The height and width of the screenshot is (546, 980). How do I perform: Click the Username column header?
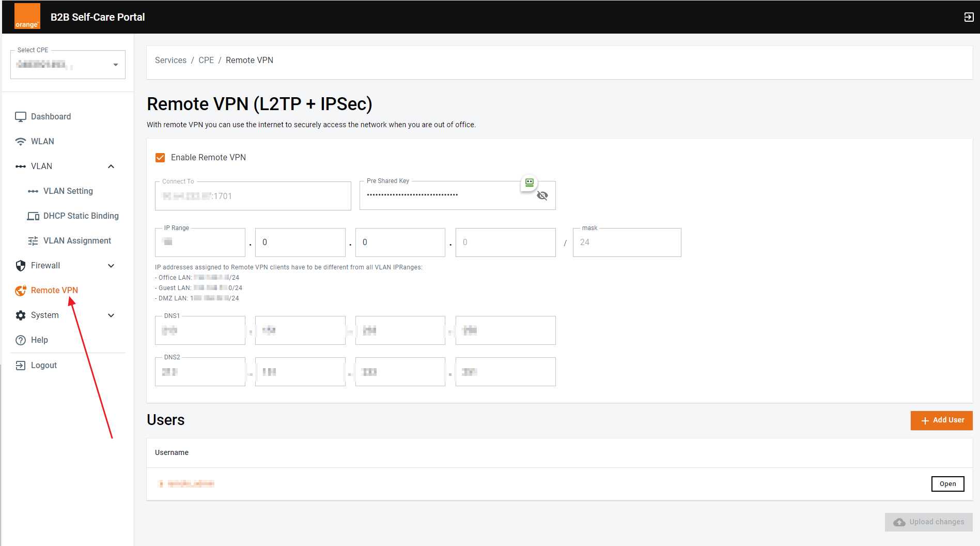coord(172,453)
